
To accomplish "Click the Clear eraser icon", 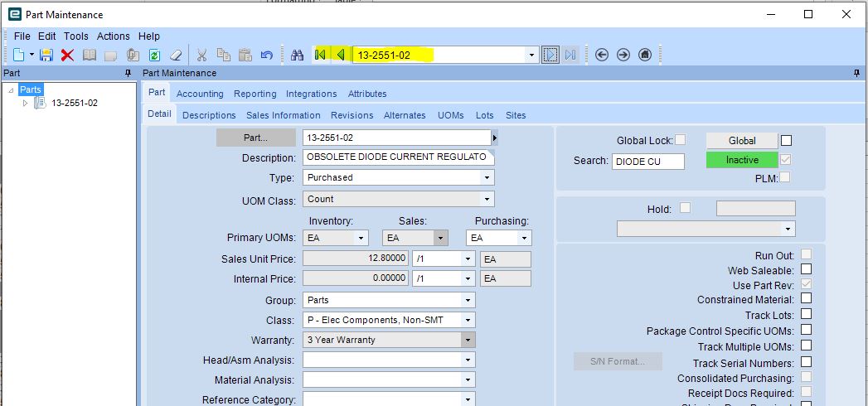I will click(176, 55).
